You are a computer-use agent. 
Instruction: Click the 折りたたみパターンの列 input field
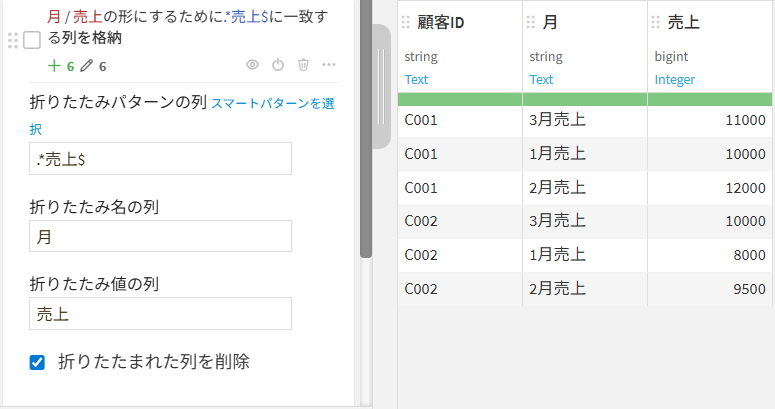(160, 158)
